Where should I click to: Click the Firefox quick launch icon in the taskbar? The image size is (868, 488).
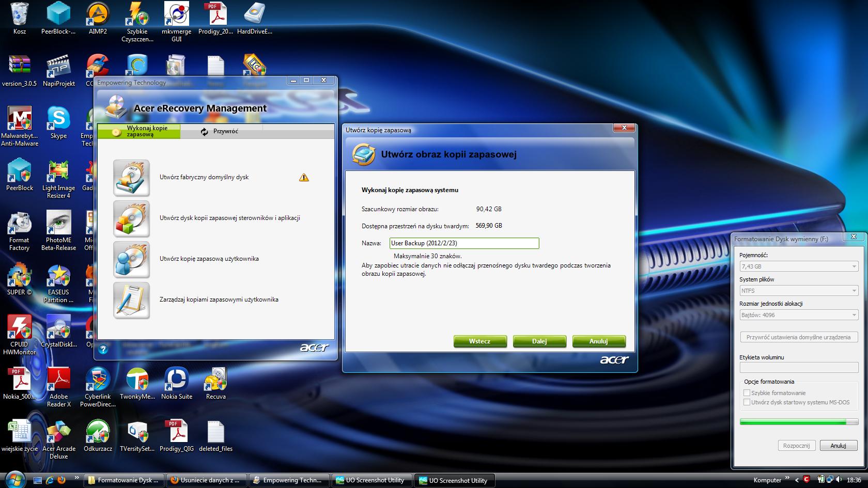[62, 480]
